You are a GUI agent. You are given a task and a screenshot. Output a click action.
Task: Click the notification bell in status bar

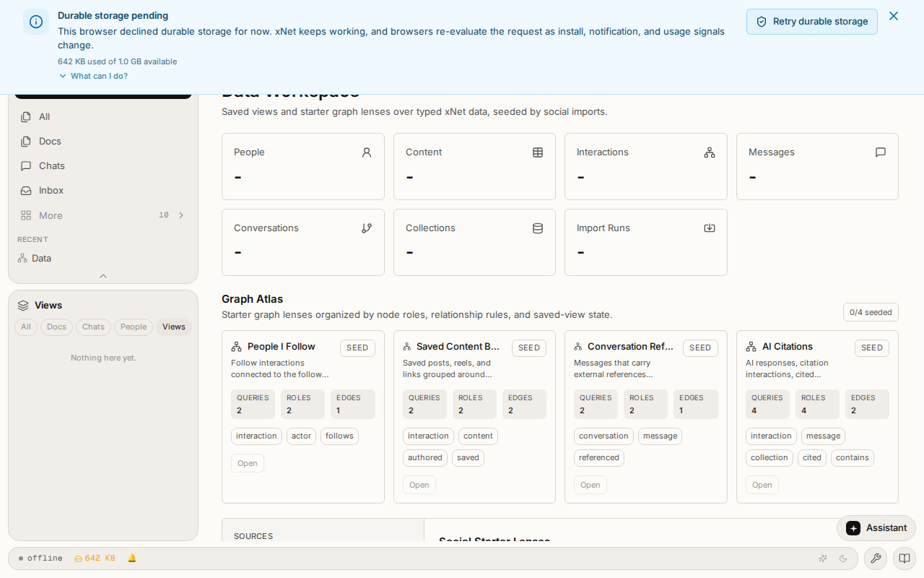click(132, 558)
